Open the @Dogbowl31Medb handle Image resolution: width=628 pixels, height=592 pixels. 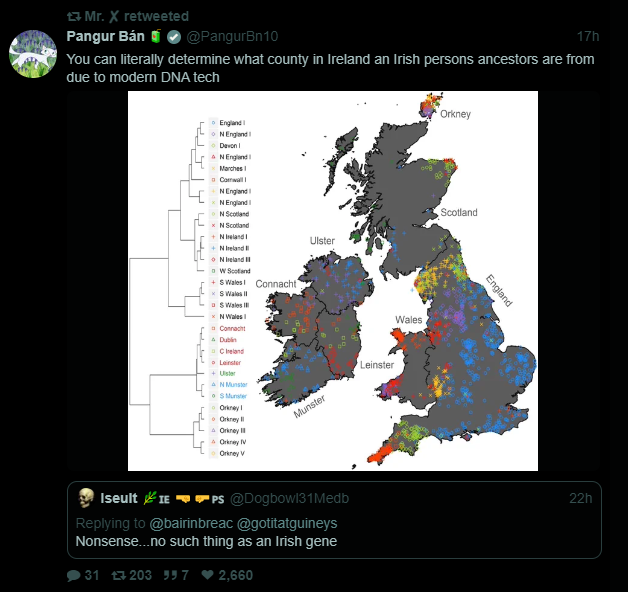pos(290,499)
